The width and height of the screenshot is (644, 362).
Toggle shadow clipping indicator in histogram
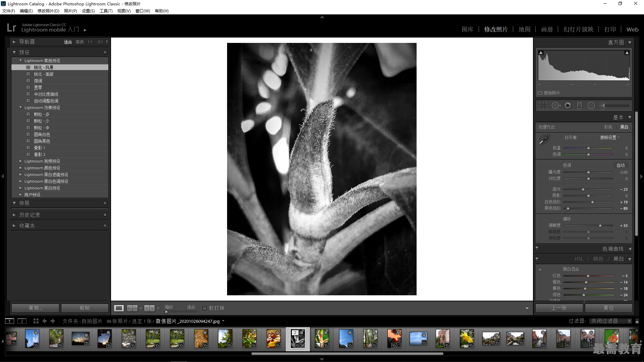pos(541,53)
